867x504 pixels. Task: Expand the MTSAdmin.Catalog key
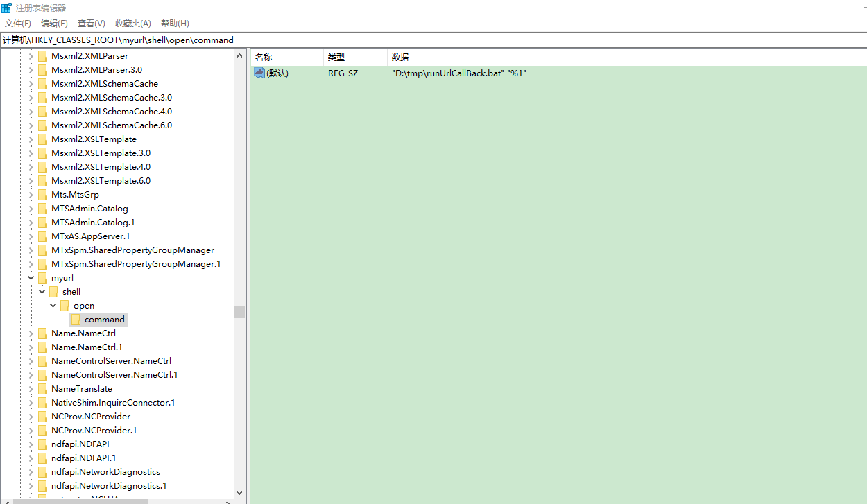[31, 208]
